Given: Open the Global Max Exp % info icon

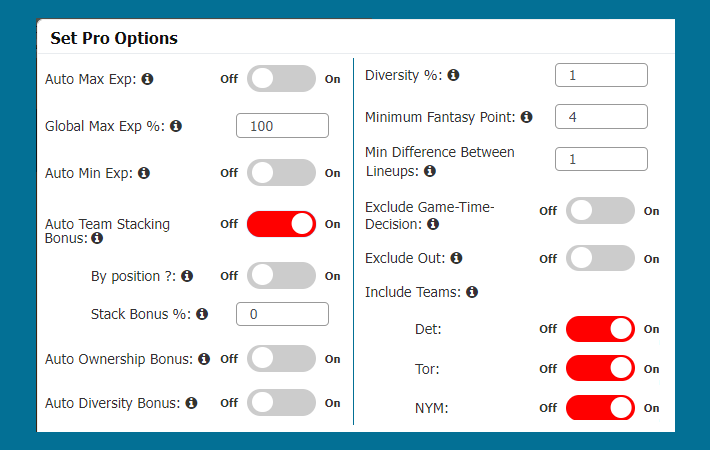Looking at the screenshot, I should [176, 126].
